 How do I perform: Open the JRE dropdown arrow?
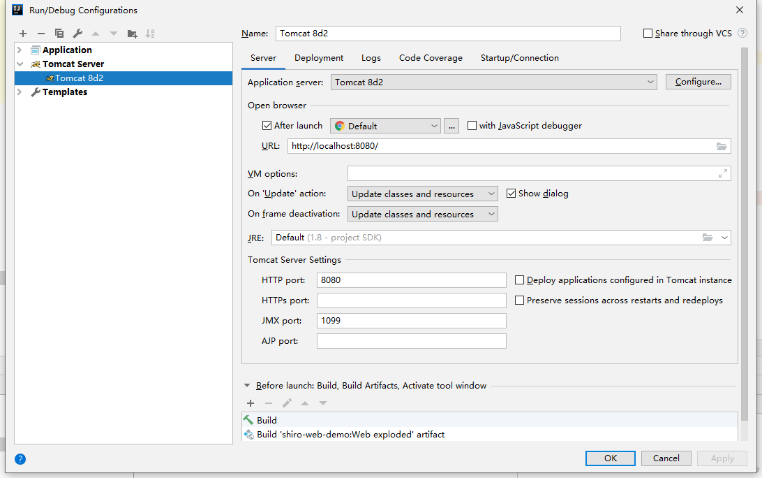[724, 238]
